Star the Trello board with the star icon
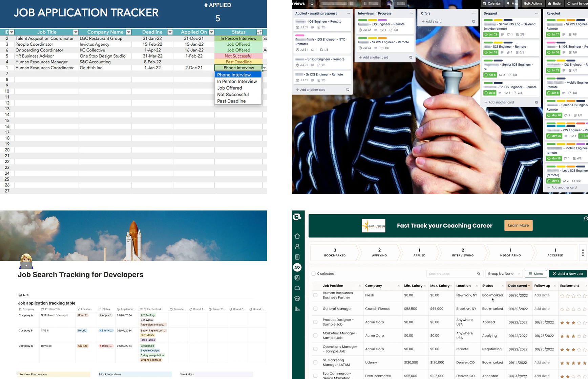This screenshot has height=379, width=588. 312,4
